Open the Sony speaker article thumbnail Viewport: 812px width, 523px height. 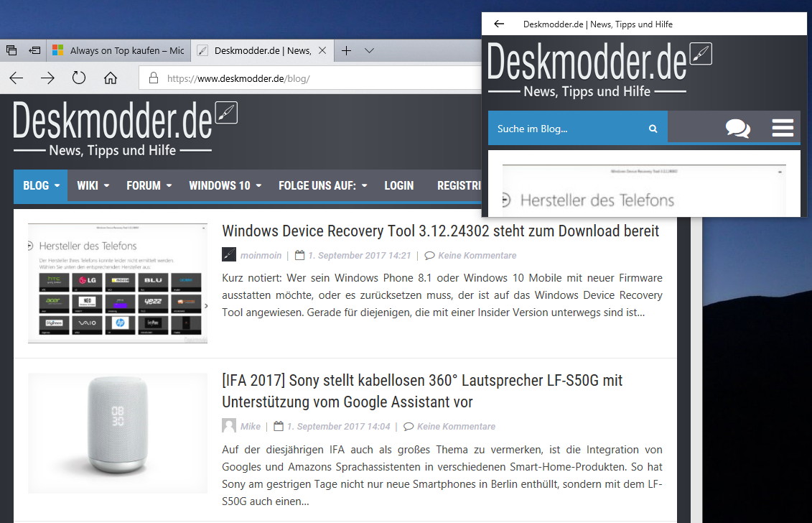(118, 432)
